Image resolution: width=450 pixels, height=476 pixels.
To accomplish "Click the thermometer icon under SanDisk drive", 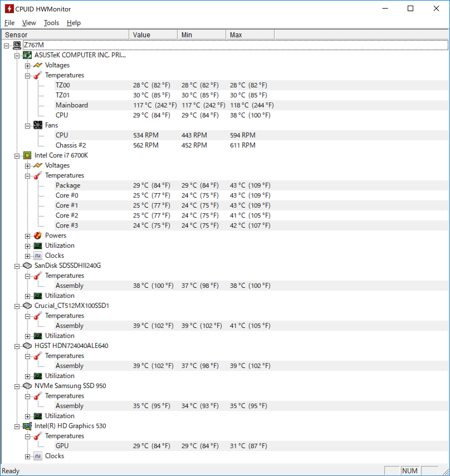I will tap(38, 276).
